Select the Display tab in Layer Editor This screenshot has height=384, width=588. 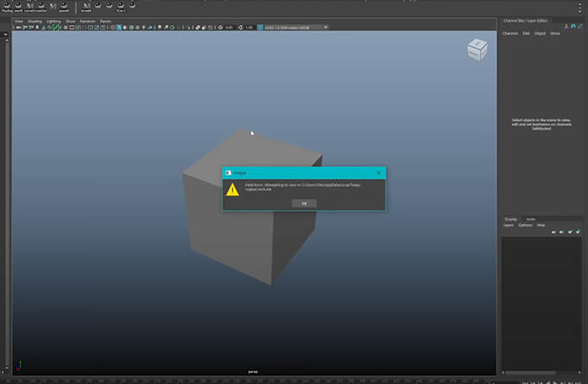[x=510, y=219]
